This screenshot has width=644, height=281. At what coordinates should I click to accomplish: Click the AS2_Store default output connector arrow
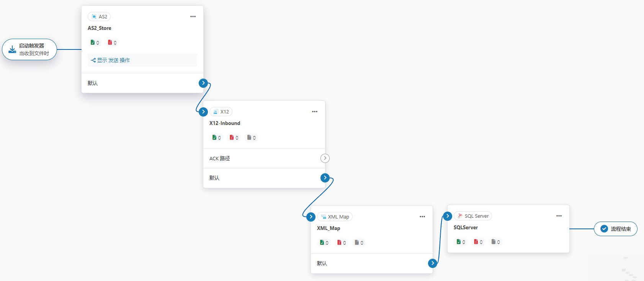[x=203, y=83]
